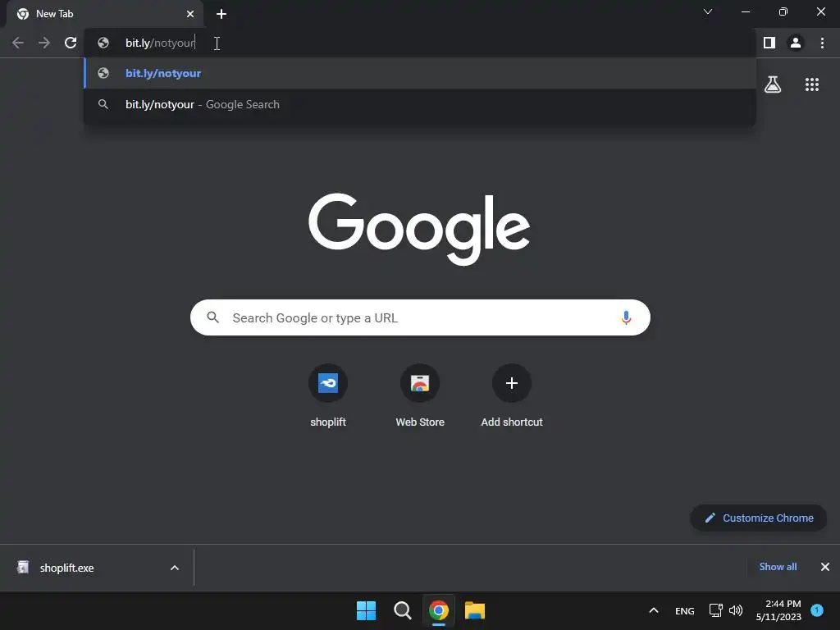Open the Web Store shortcut tile

420,396
